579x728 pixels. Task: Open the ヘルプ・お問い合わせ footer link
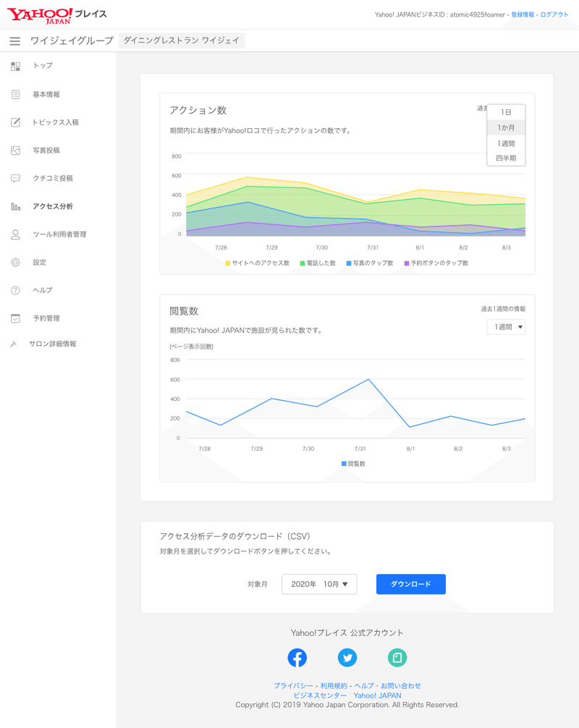point(388,686)
